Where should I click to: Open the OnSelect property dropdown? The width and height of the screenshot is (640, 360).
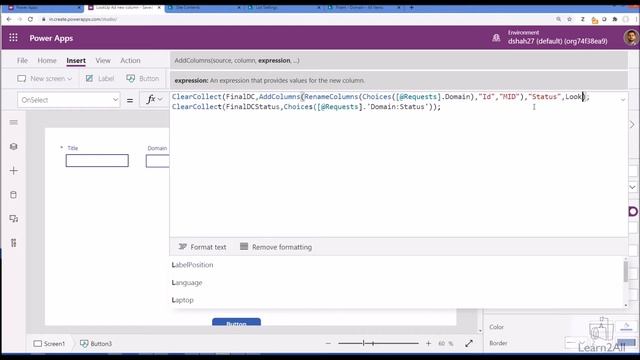(x=69, y=100)
